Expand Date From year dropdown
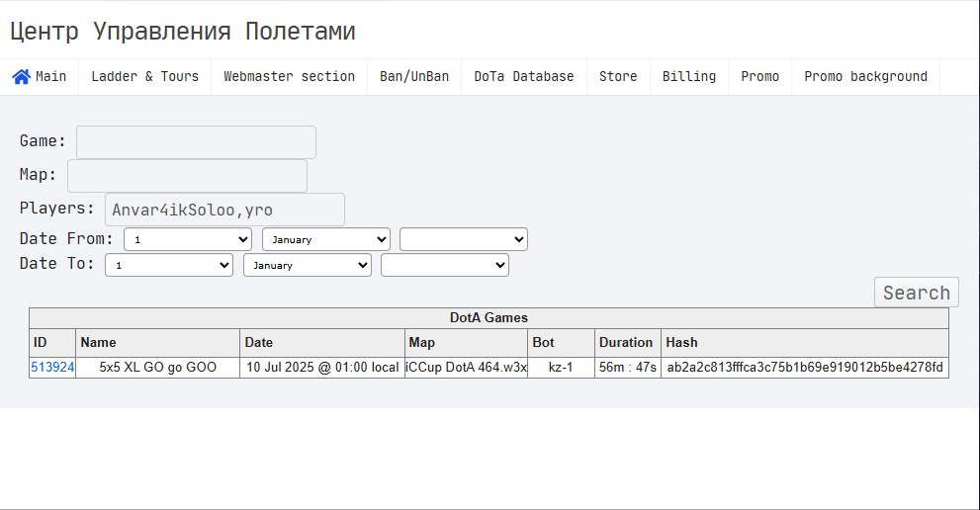This screenshot has width=980, height=510. [464, 239]
